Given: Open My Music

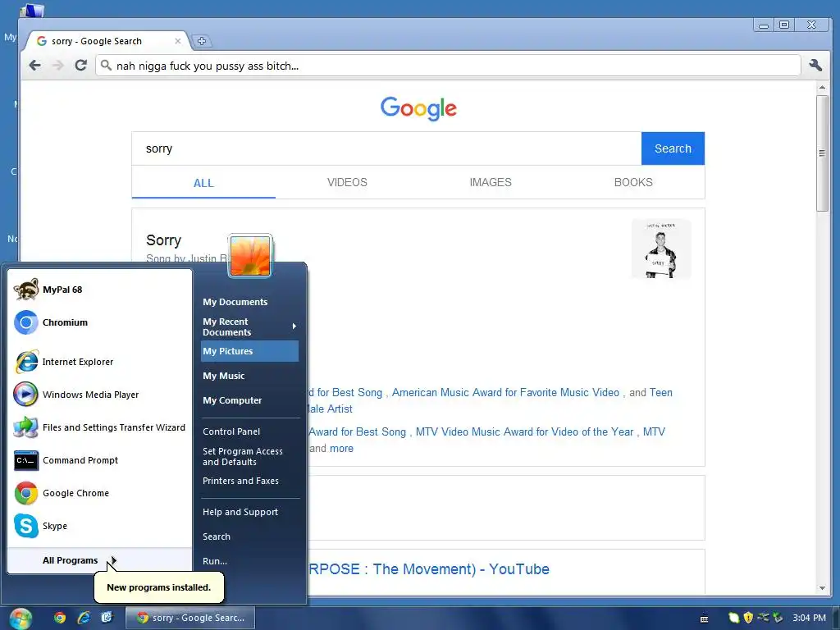Looking at the screenshot, I should pyautogui.click(x=249, y=376).
